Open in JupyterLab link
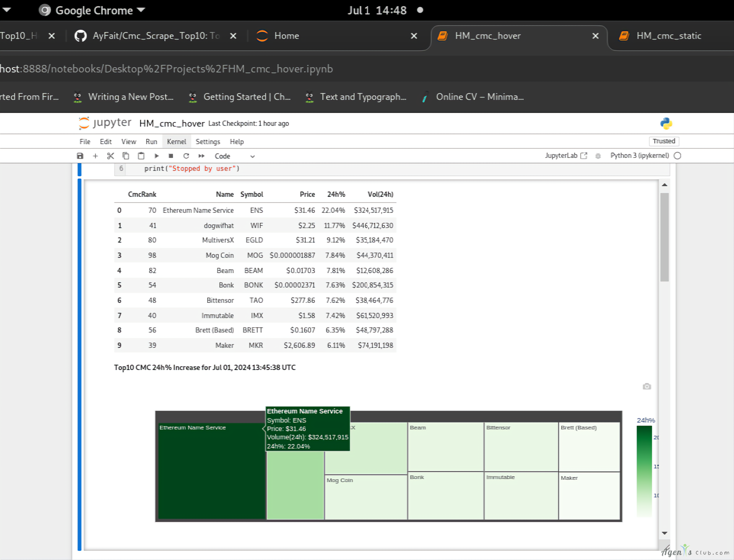 pos(565,156)
